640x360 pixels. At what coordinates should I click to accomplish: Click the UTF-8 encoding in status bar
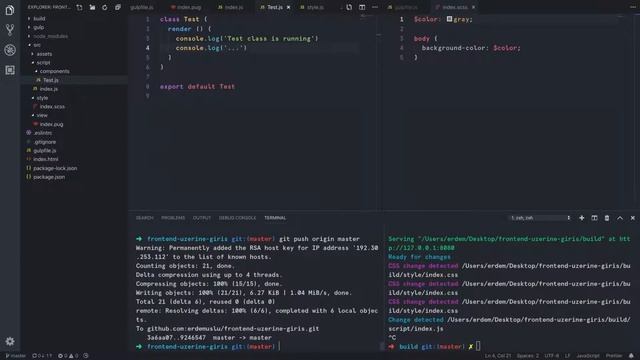pyautogui.click(x=551, y=356)
